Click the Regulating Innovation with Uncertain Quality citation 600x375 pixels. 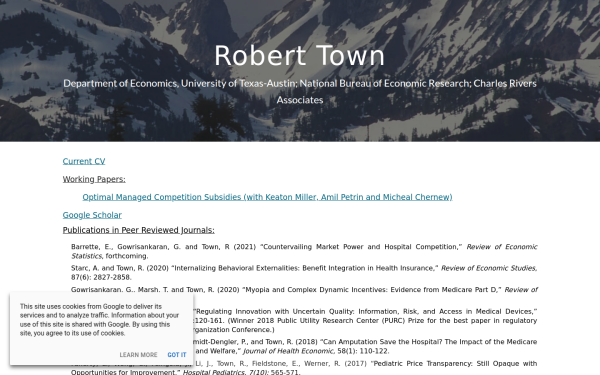click(x=365, y=320)
